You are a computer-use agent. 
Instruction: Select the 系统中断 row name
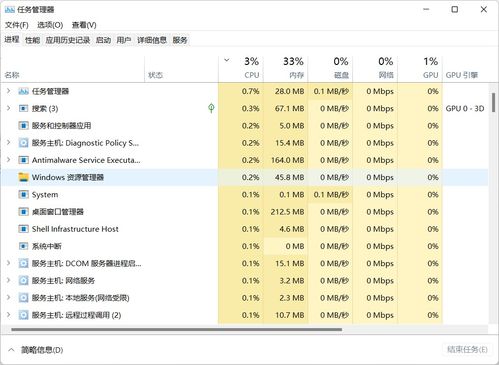[47, 246]
